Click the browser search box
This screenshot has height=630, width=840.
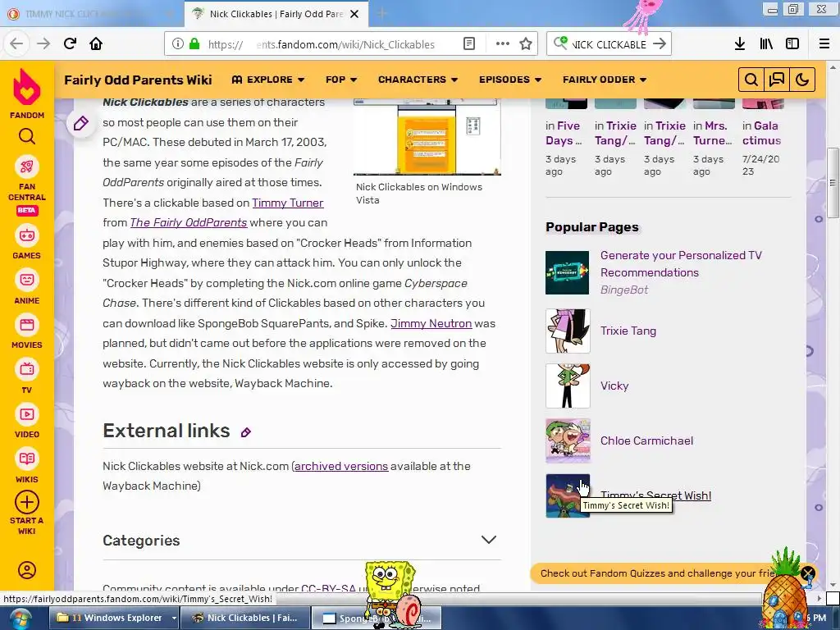click(x=609, y=44)
